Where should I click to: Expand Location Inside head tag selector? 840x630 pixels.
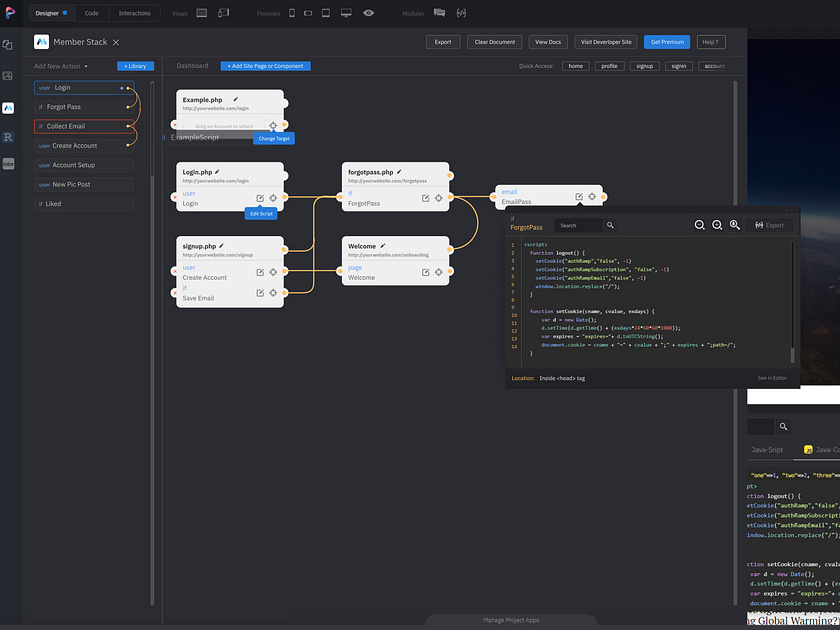click(562, 378)
